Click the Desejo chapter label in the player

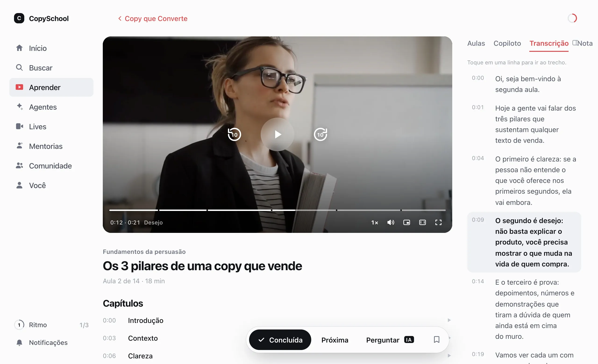153,222
